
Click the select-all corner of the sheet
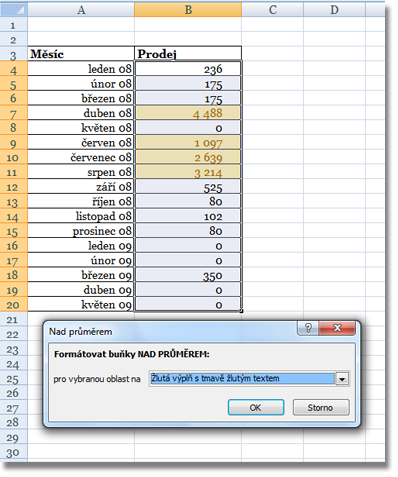[14, 10]
